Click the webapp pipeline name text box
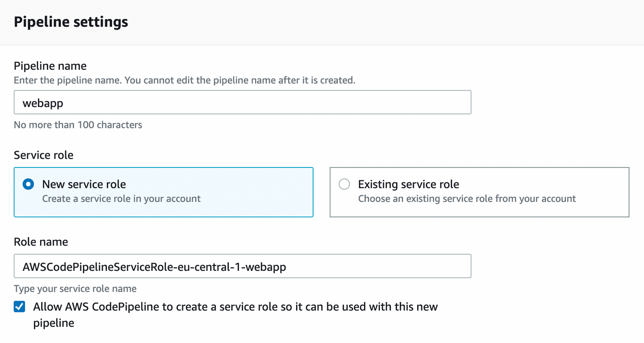The width and height of the screenshot is (644, 343). pos(242,102)
